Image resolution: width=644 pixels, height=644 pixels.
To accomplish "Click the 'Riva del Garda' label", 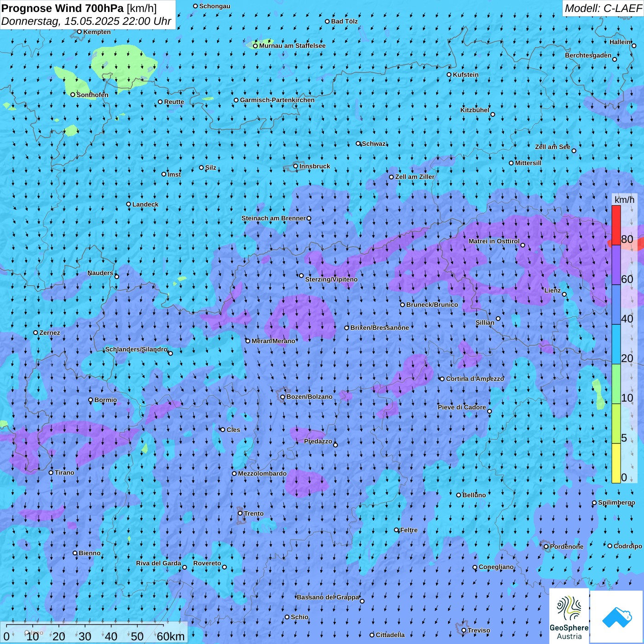I will pos(159,563).
